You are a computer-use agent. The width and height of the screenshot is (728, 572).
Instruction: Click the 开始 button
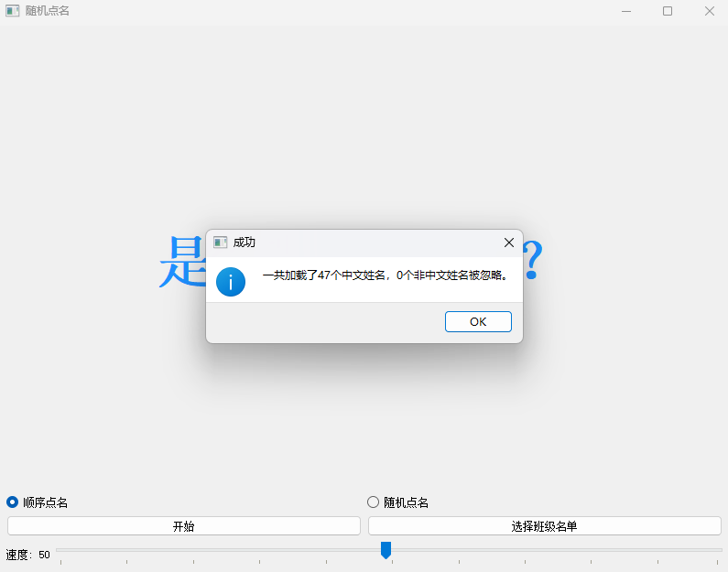pyautogui.click(x=183, y=526)
